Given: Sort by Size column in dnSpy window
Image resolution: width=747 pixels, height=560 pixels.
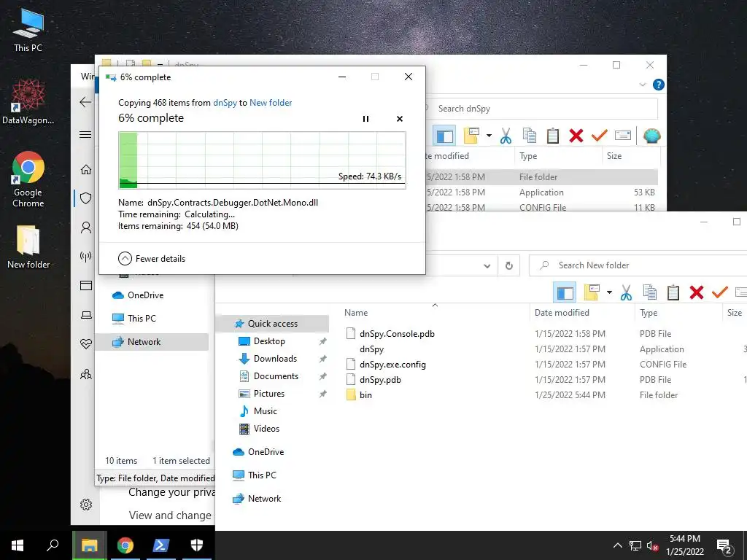Looking at the screenshot, I should (x=614, y=156).
